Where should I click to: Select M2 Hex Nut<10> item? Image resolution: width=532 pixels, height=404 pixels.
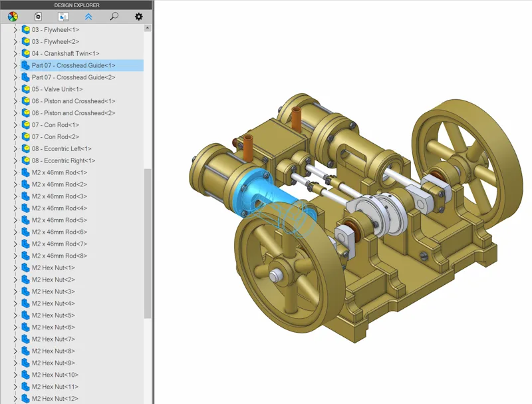tap(55, 375)
